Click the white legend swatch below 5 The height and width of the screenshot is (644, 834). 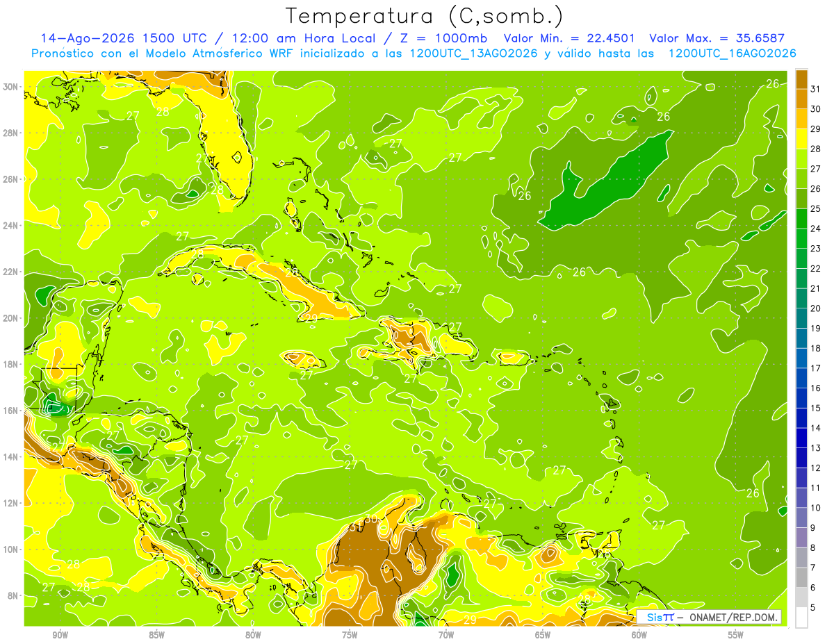(801, 618)
